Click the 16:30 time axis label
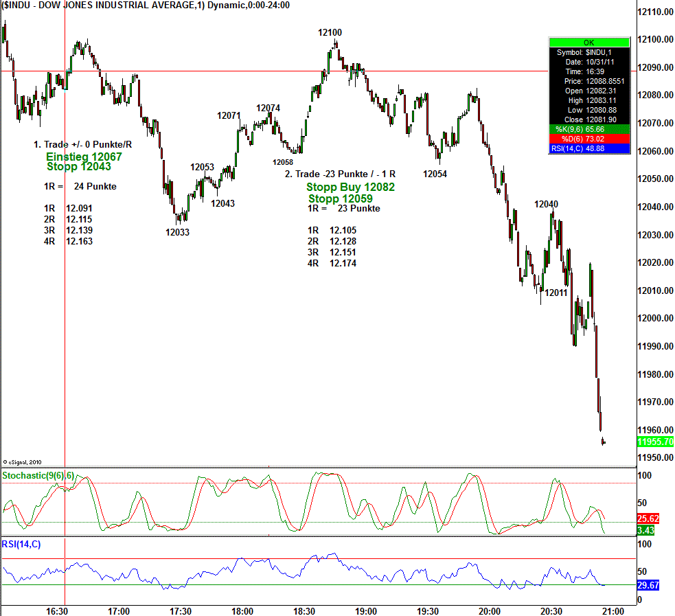Viewport: 675px width, 616px height. pyautogui.click(x=56, y=611)
